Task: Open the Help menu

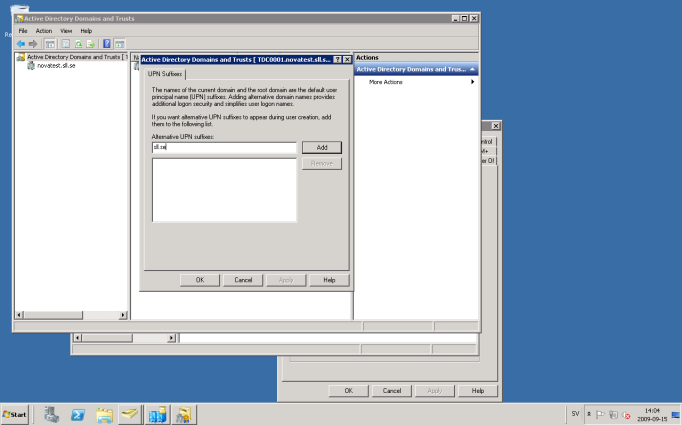Action: click(x=86, y=31)
